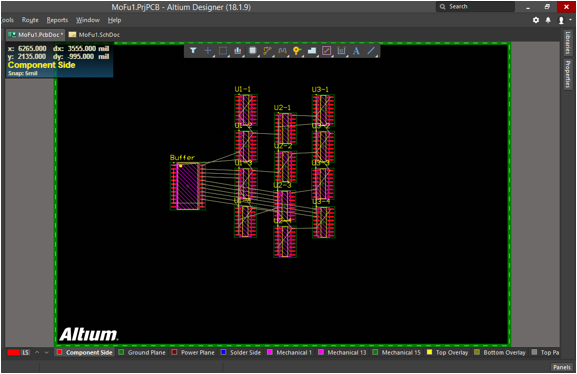Click the selection filter funnel icon
The image size is (577, 374).
(x=193, y=50)
